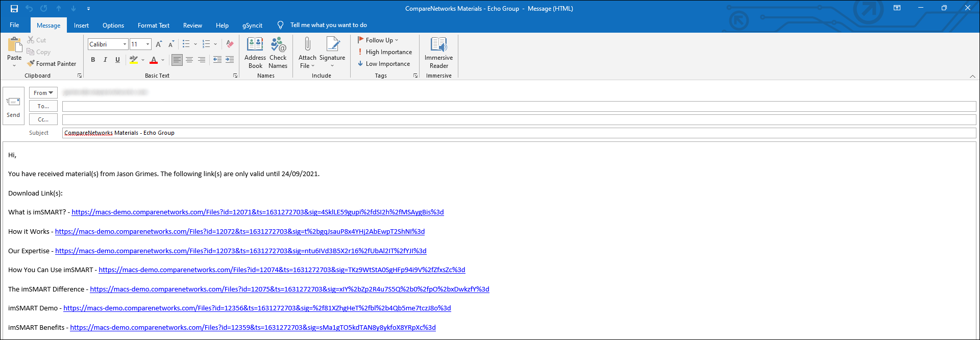
Task: Toggle Align Left paragraph alignment
Action: pos(177,60)
